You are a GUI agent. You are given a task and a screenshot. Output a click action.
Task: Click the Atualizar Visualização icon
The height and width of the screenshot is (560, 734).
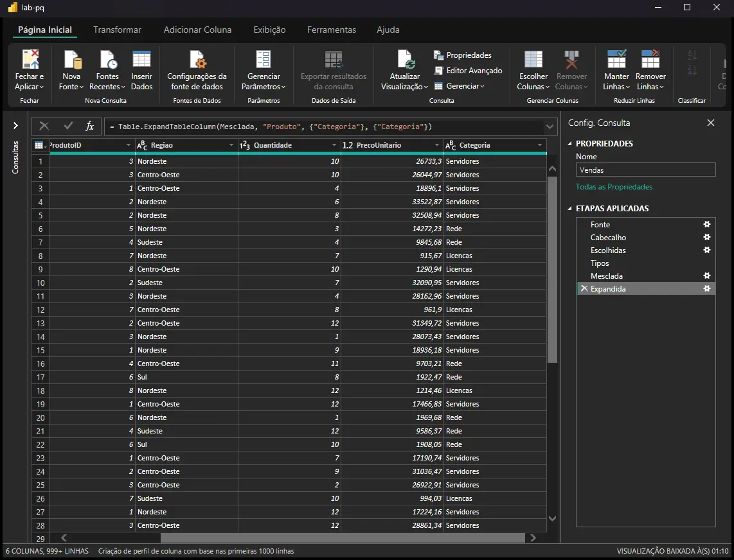click(406, 60)
